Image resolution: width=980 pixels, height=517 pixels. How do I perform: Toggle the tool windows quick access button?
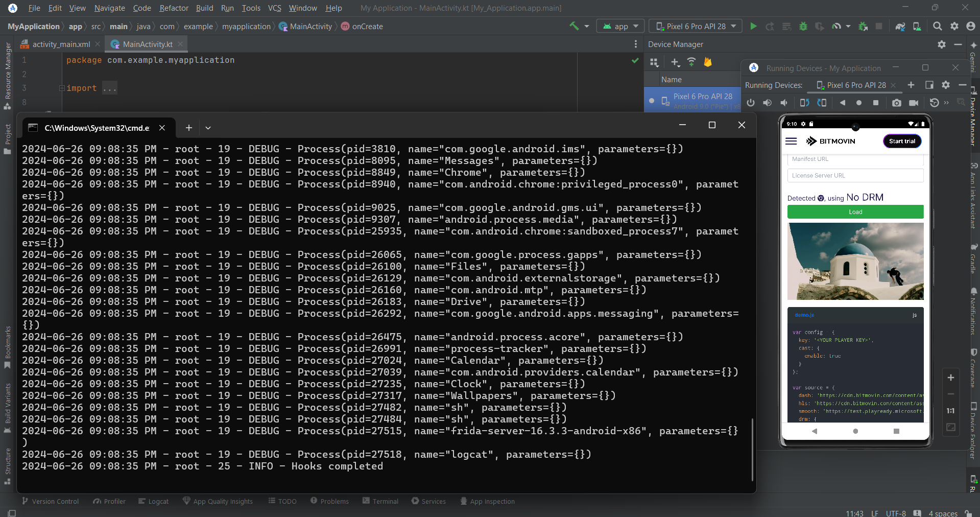point(11,512)
